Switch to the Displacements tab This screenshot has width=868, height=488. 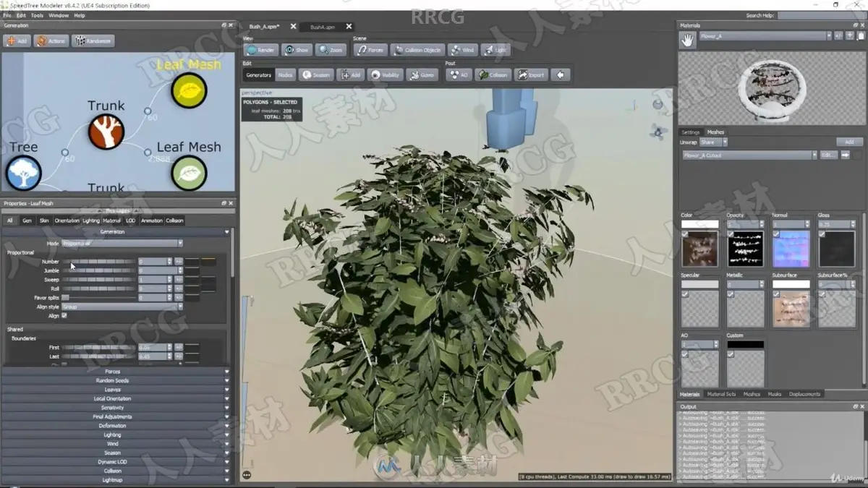coord(804,394)
